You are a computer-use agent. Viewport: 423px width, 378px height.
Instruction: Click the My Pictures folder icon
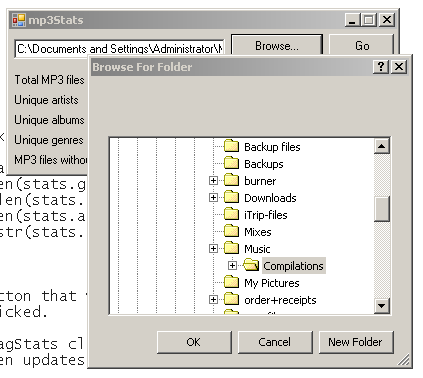click(x=231, y=282)
